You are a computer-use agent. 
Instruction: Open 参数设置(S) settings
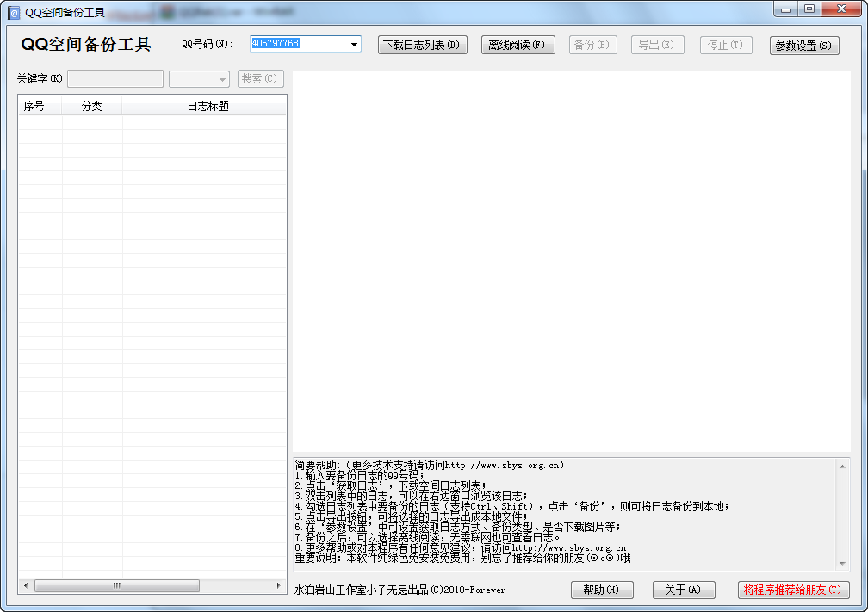coord(804,46)
